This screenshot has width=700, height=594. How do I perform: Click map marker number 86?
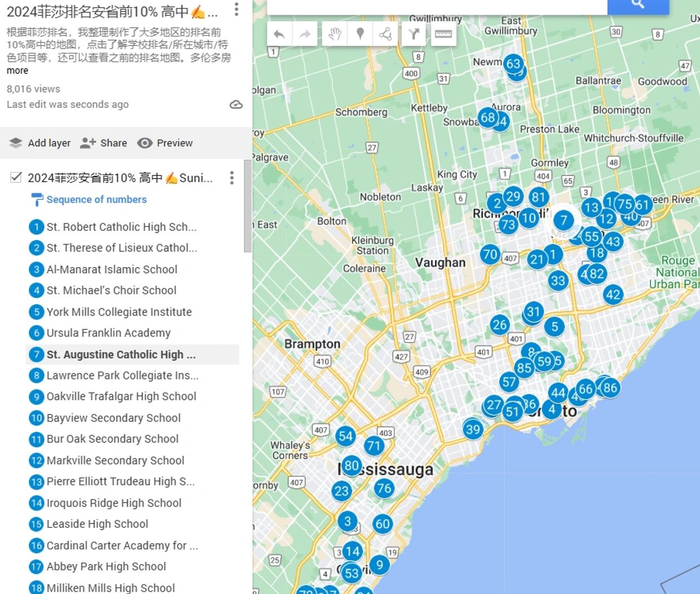click(610, 387)
